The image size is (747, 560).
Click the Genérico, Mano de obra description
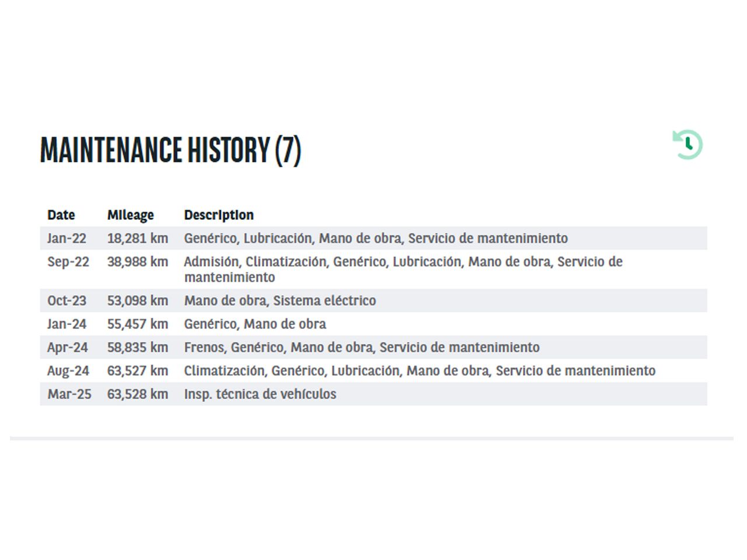coord(255,324)
